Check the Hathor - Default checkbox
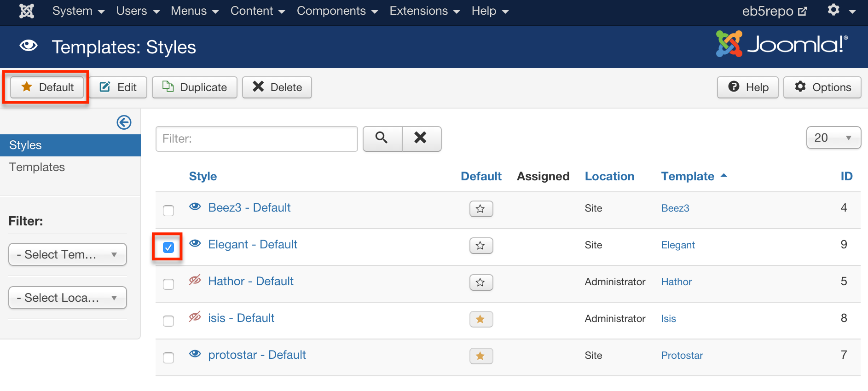 (x=168, y=284)
